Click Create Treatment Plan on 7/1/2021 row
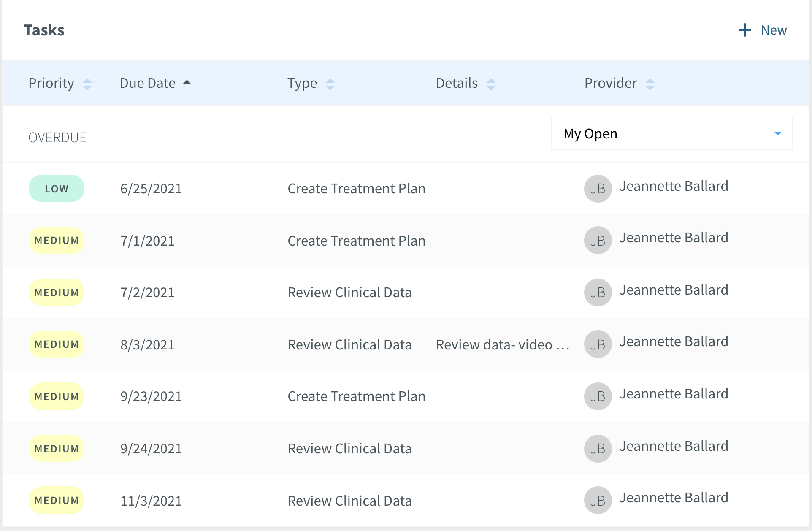Image resolution: width=812 pixels, height=531 pixels. click(x=356, y=241)
